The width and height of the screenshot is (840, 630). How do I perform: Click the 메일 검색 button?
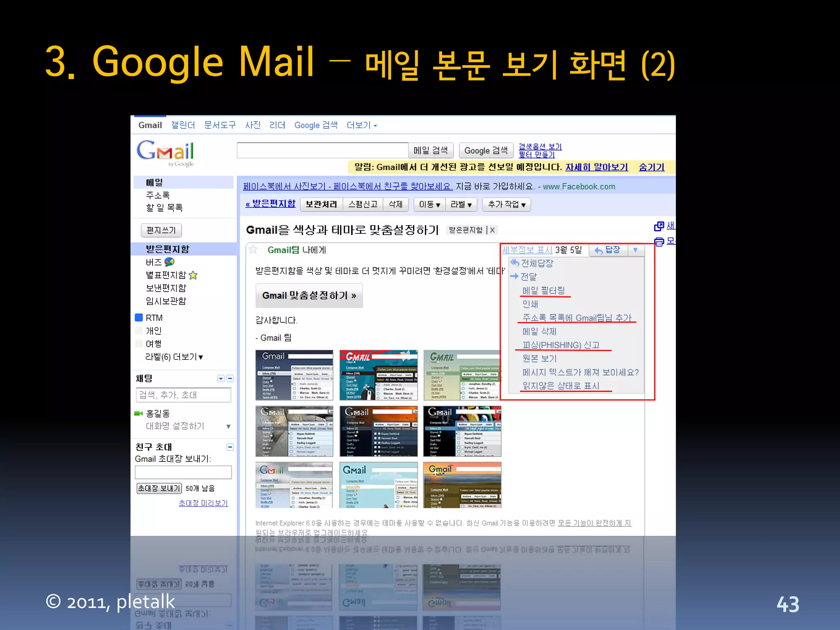click(431, 151)
